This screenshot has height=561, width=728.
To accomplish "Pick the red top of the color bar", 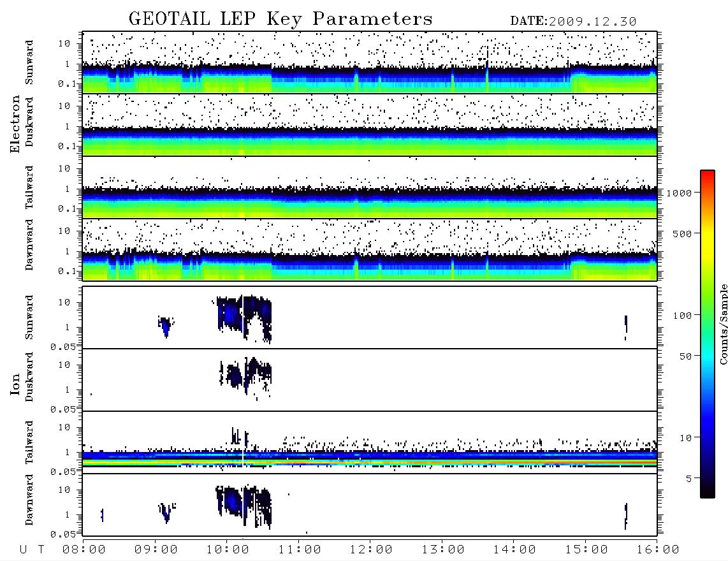I will pos(708,174).
